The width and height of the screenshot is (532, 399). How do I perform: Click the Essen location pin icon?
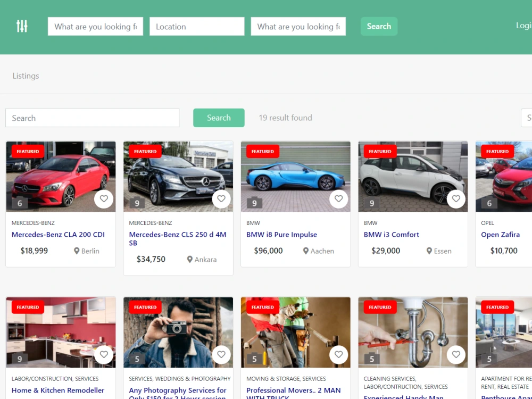pos(429,251)
